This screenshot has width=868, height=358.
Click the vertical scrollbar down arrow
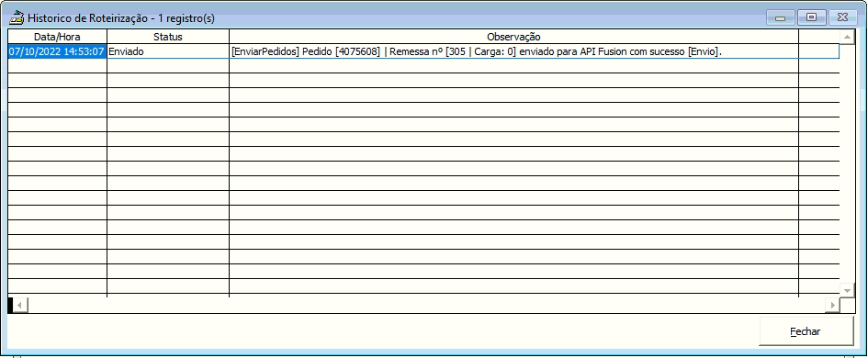tap(847, 290)
